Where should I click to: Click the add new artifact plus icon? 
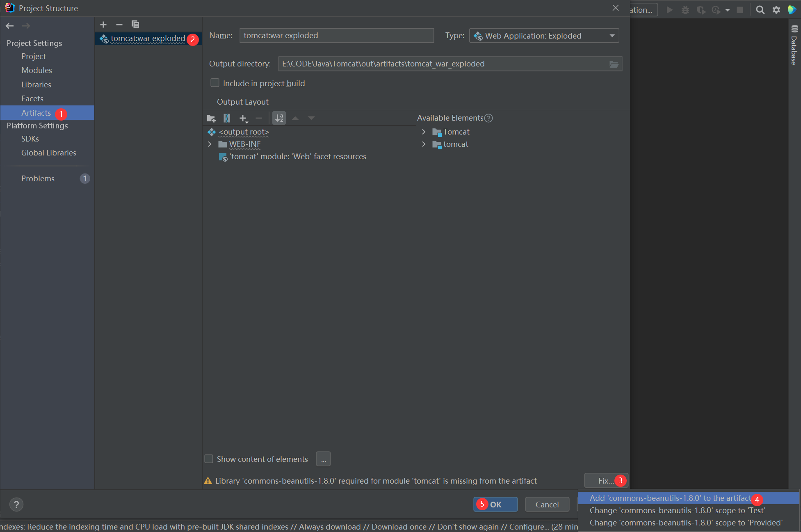pyautogui.click(x=103, y=25)
